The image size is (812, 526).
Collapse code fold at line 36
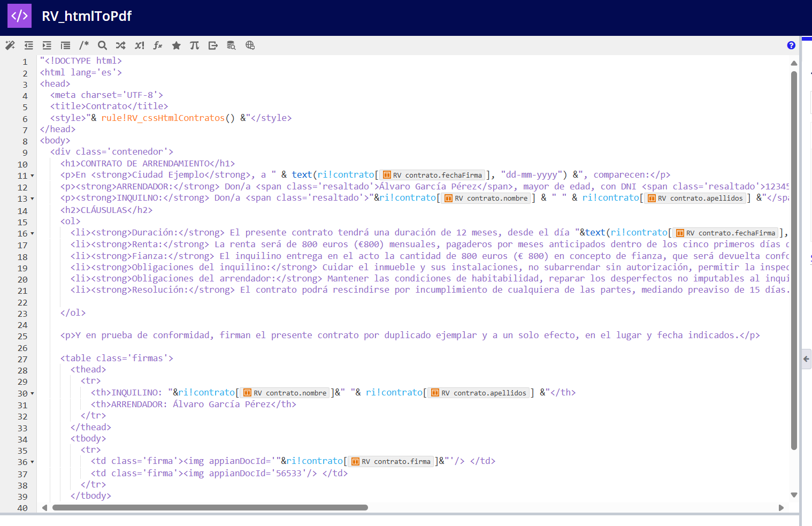(32, 462)
